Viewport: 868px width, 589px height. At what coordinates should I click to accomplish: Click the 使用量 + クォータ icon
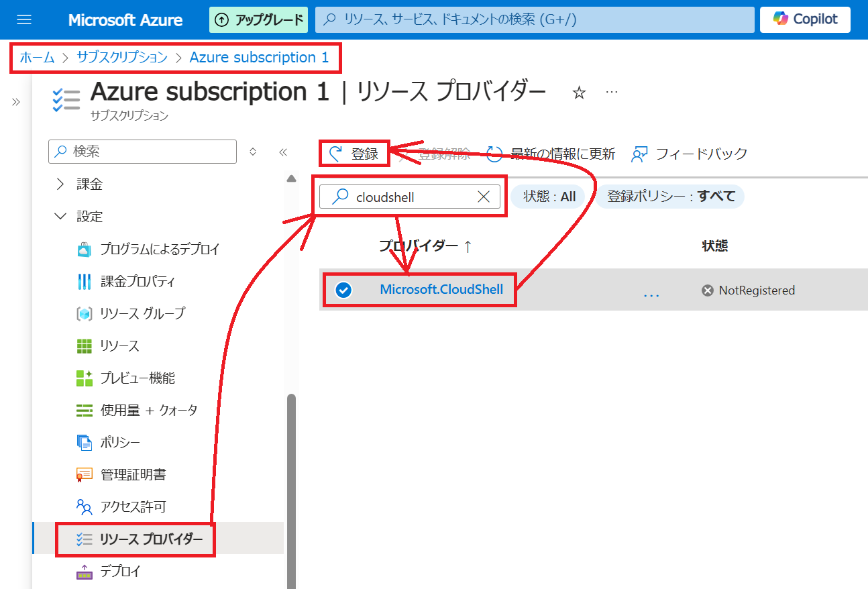click(84, 411)
